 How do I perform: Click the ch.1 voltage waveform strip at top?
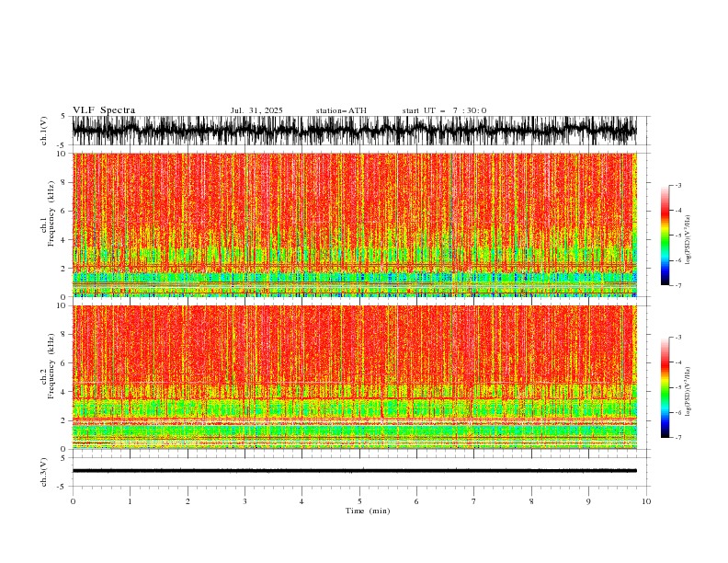[355, 131]
